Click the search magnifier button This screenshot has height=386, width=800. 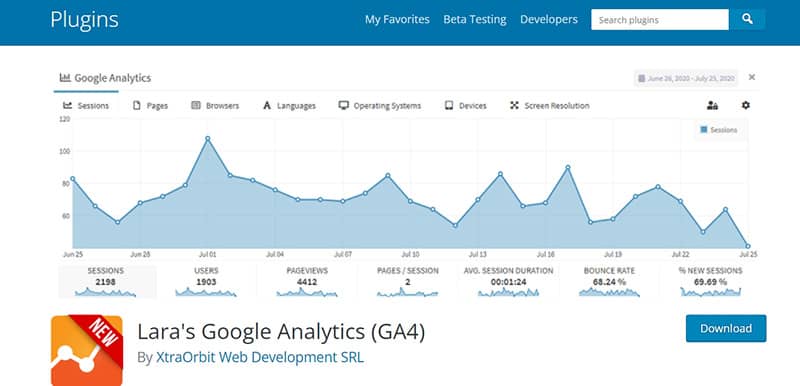click(747, 20)
